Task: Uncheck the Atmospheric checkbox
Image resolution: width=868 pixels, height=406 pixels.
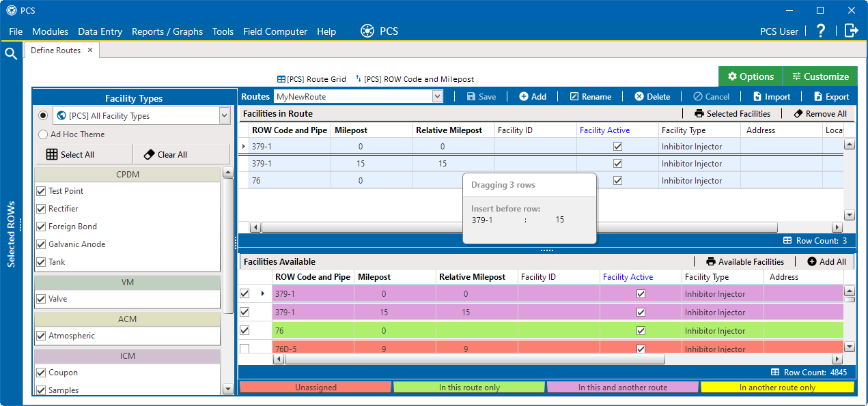Action: (x=41, y=336)
